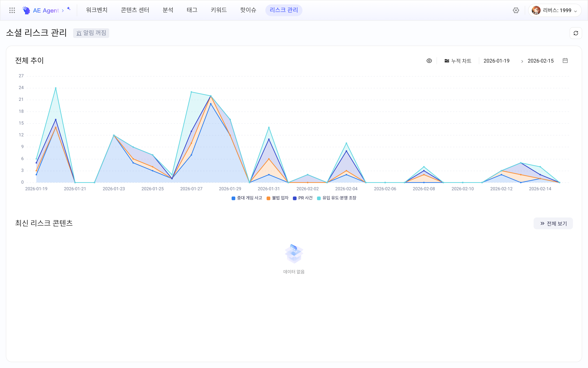The height and width of the screenshot is (368, 588).
Task: Expand the 리버스: 1999 account dropdown
Action: point(575,11)
